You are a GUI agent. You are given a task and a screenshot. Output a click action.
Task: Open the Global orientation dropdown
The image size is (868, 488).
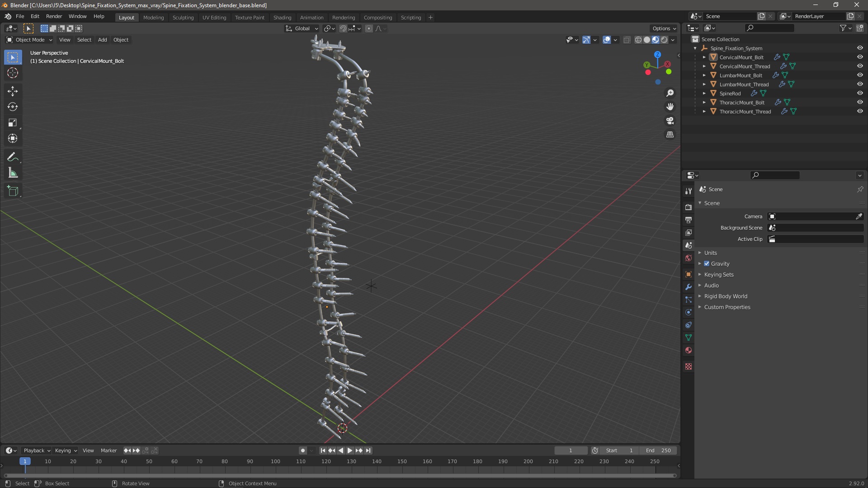(302, 28)
